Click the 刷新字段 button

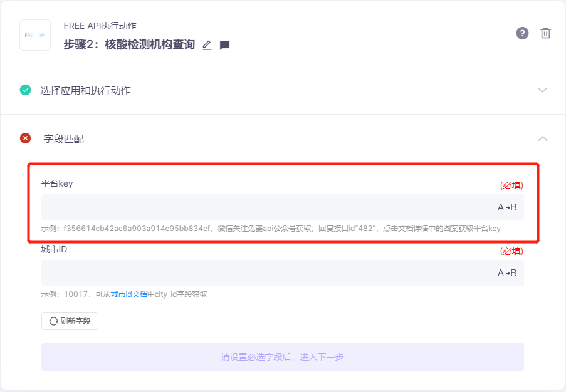pyautogui.click(x=70, y=321)
